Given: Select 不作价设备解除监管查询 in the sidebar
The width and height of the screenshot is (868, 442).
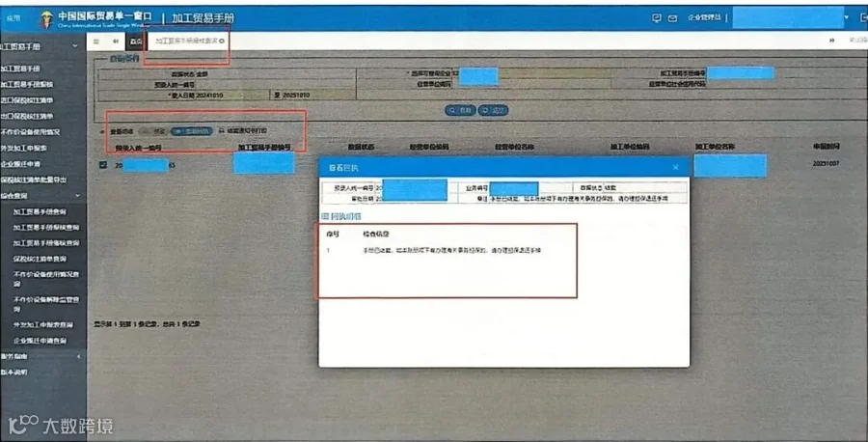Looking at the screenshot, I should 46,304.
